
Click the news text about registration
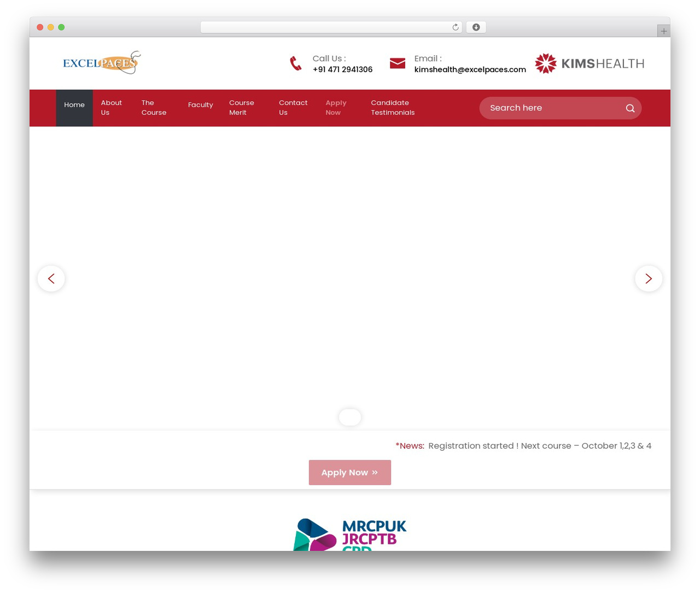tap(540, 446)
